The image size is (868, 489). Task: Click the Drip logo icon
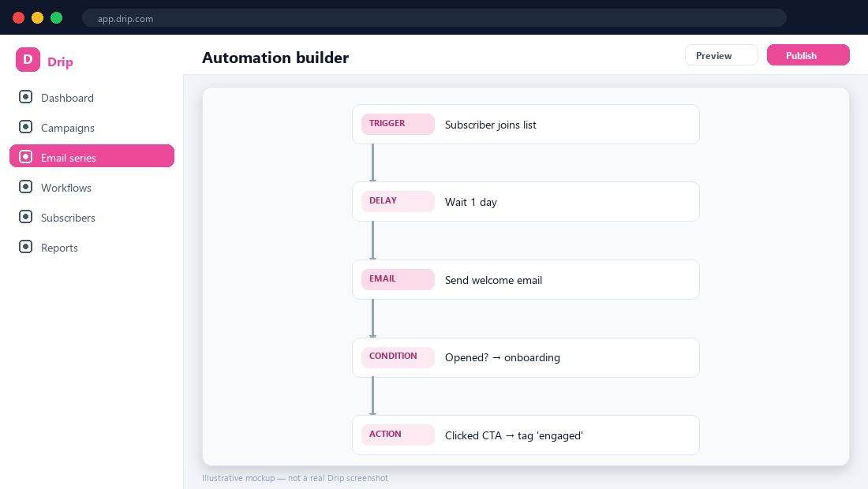(28, 60)
